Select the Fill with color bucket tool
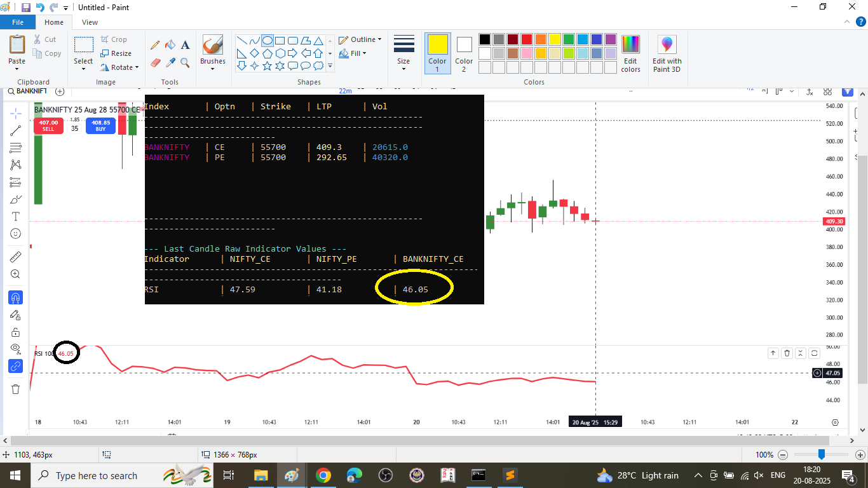The height and width of the screenshot is (488, 868). point(170,45)
